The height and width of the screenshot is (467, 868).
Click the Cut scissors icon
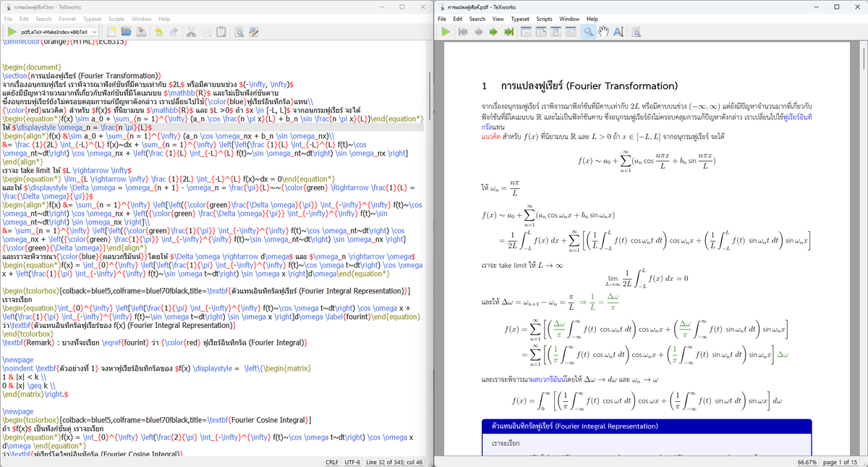192,32
